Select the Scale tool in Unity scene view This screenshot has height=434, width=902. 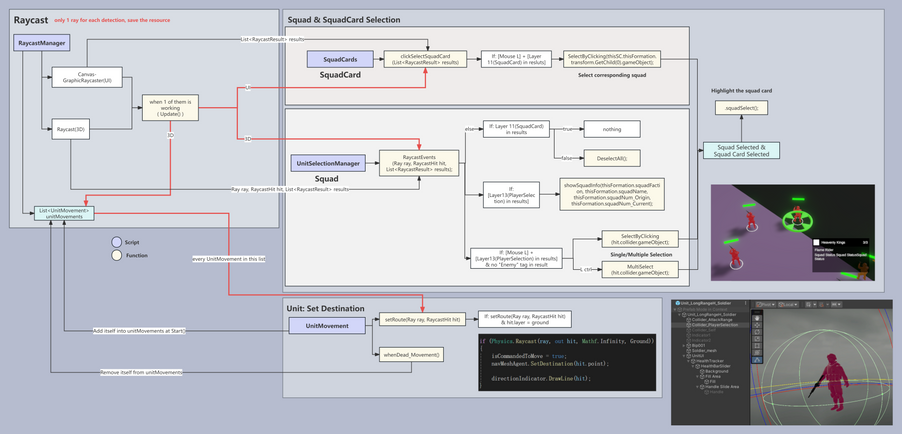pos(757,339)
